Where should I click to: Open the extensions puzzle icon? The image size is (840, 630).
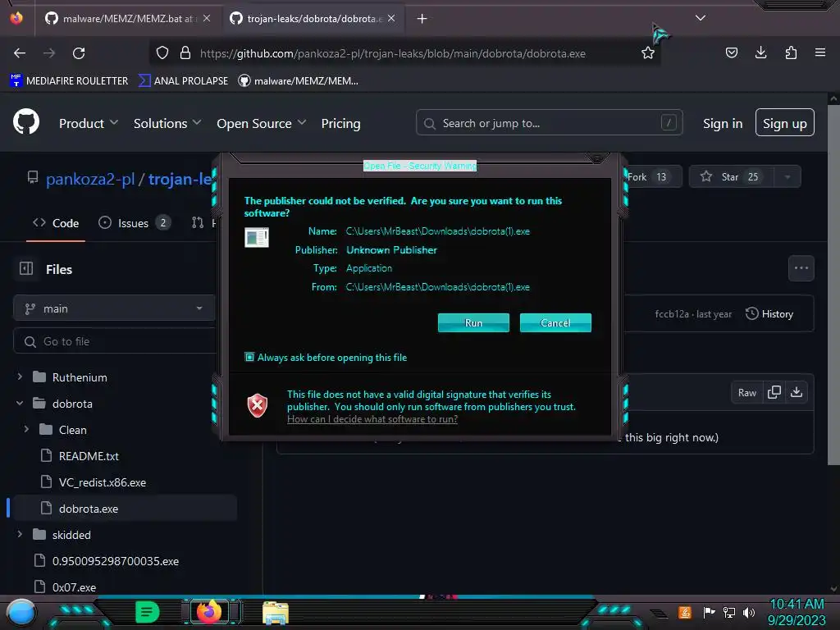point(791,52)
